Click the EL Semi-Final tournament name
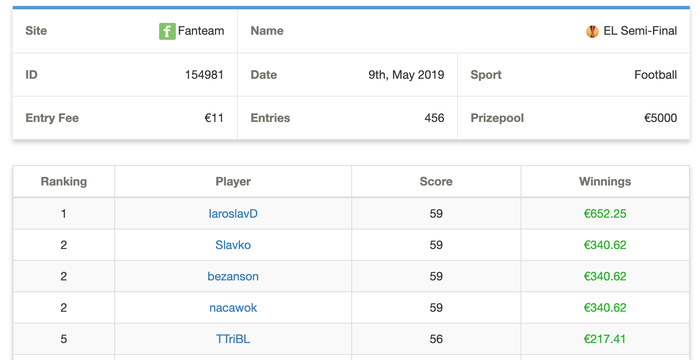This screenshot has width=700, height=360. tap(640, 31)
